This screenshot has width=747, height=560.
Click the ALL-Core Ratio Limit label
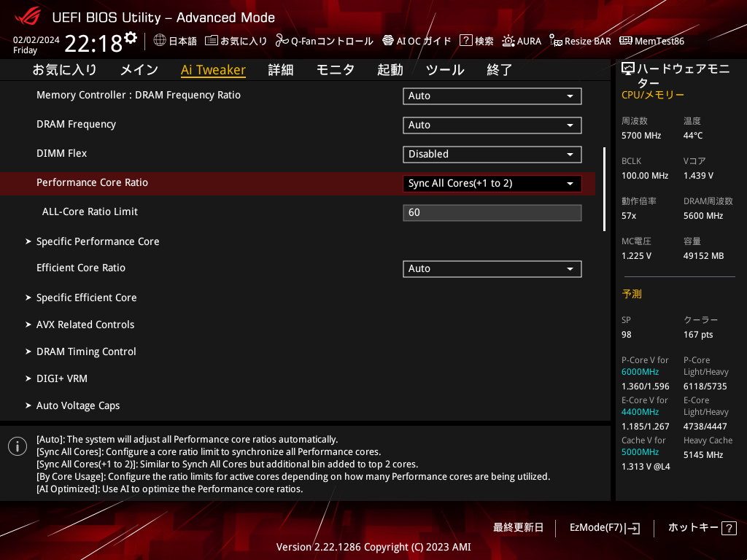pyautogui.click(x=90, y=211)
